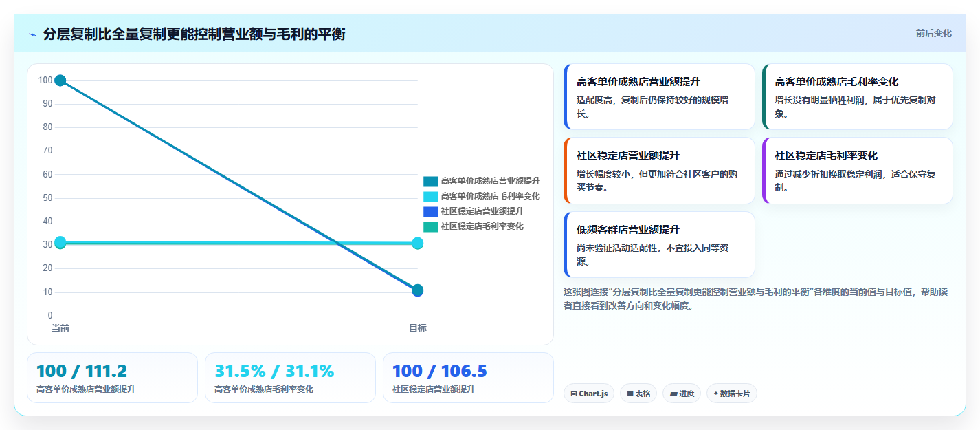Click y-axis label 20
The image size is (980, 430).
point(48,268)
